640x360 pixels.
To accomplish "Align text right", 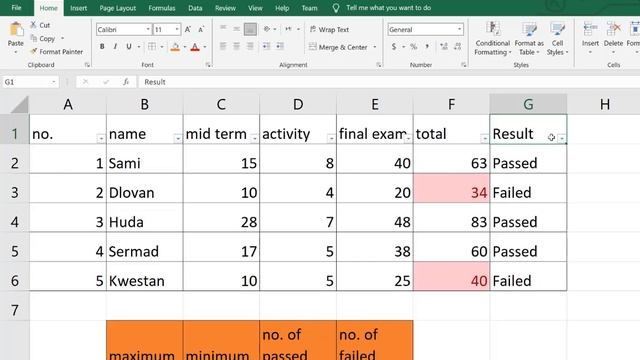I will (x=250, y=46).
